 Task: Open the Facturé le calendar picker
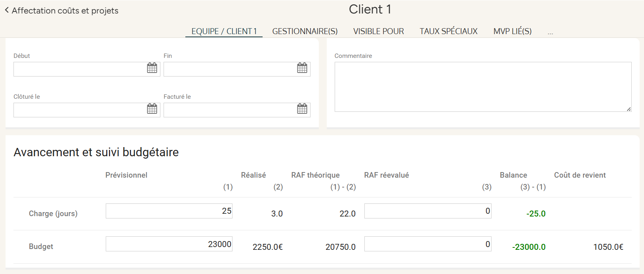coord(302,109)
